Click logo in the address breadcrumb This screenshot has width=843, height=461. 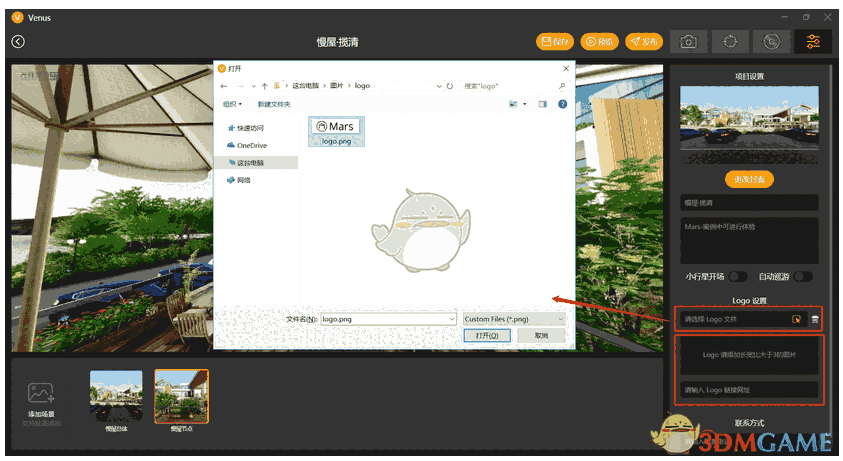(362, 86)
